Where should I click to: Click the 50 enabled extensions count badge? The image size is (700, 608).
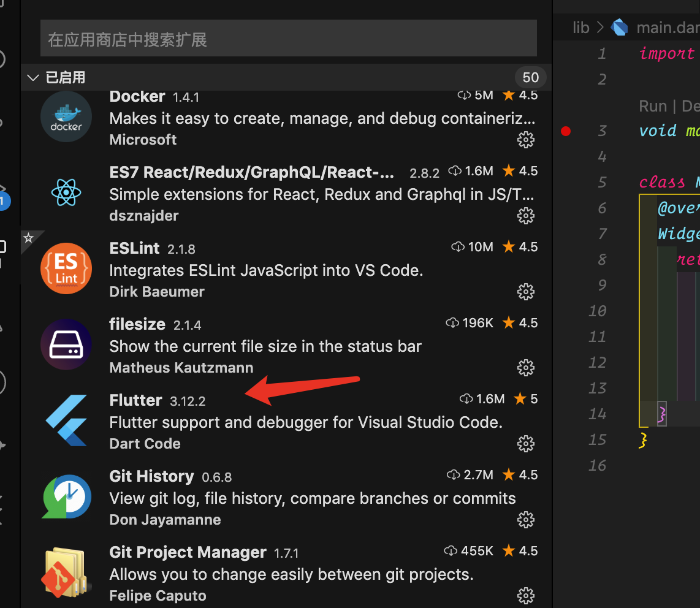(x=530, y=78)
